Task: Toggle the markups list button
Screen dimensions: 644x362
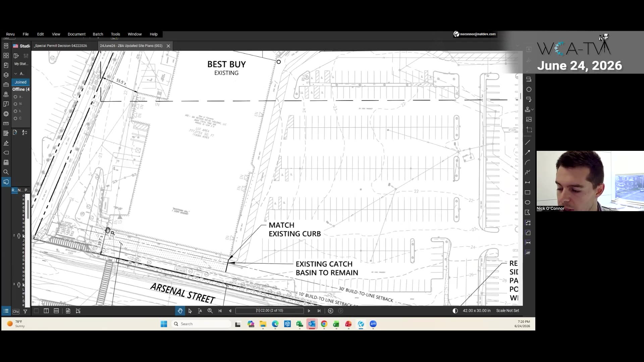Action: point(6,311)
